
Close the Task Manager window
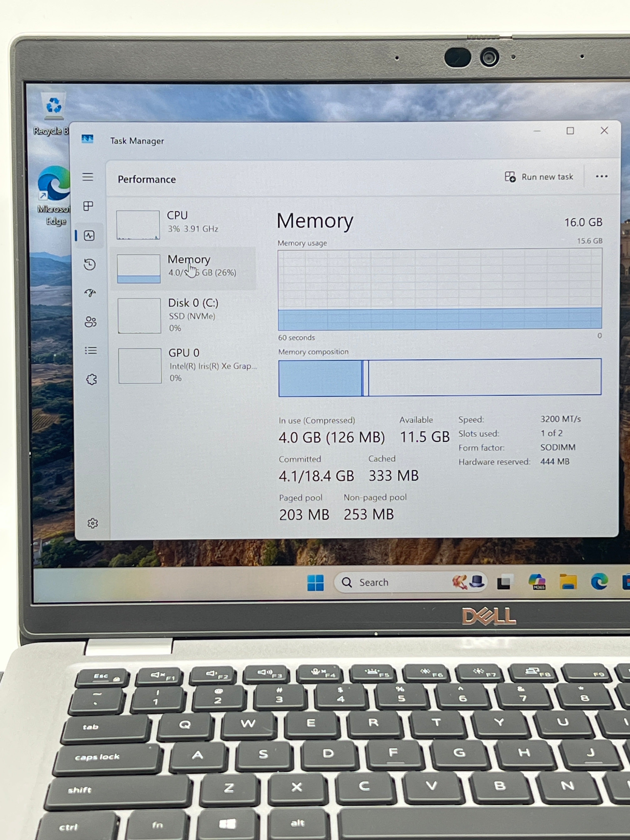point(604,131)
